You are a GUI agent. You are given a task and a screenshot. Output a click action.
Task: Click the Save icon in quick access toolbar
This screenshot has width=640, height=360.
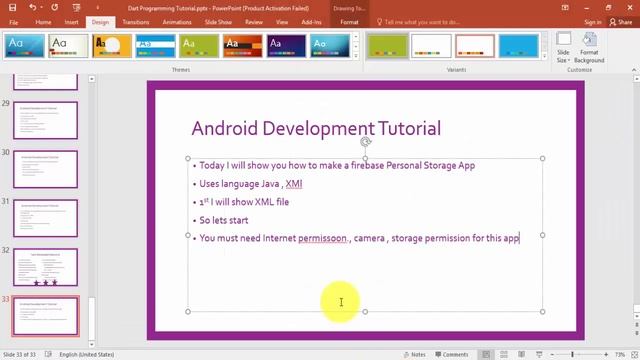point(12,8)
